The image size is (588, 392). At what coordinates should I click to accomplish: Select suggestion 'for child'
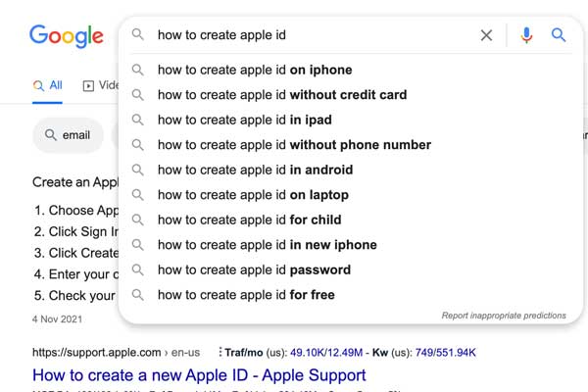tap(249, 220)
